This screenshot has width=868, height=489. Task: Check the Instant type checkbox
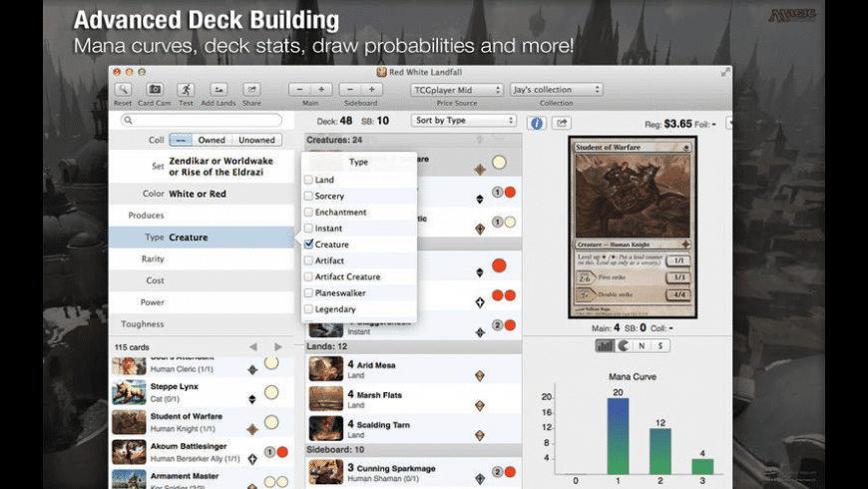tap(309, 228)
